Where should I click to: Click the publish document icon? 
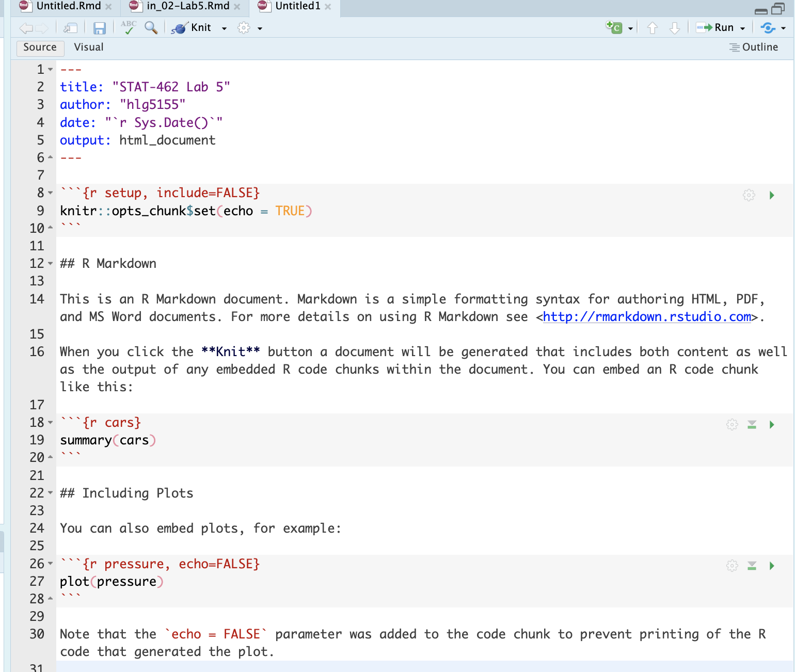tap(768, 28)
